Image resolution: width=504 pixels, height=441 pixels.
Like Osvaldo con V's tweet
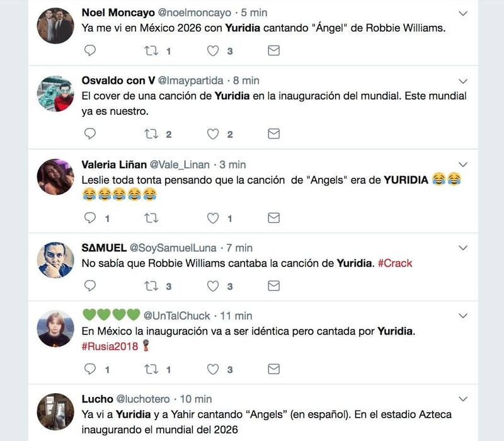click(213, 134)
